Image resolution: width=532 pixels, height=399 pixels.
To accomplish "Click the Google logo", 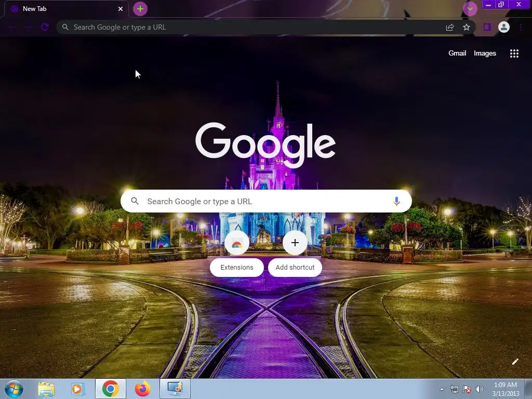I will (x=265, y=145).
